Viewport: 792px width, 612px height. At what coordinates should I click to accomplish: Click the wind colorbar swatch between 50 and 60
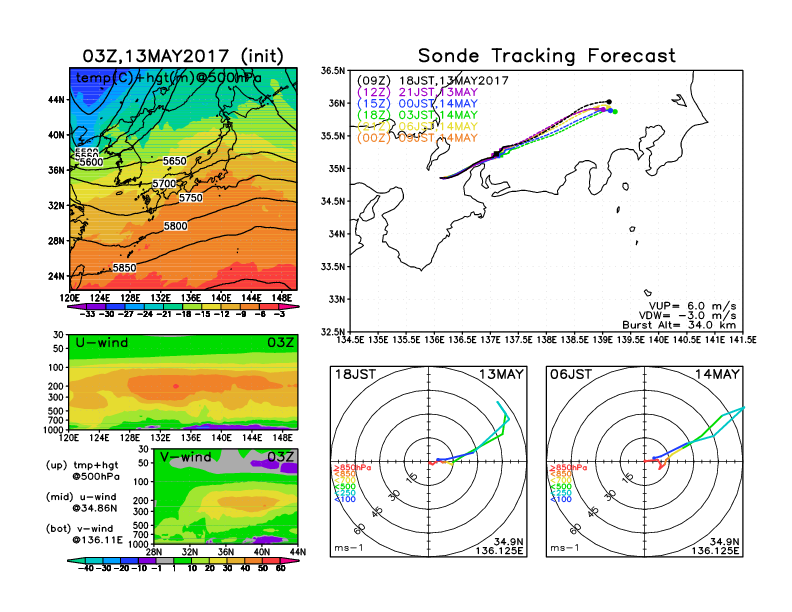[x=271, y=560]
